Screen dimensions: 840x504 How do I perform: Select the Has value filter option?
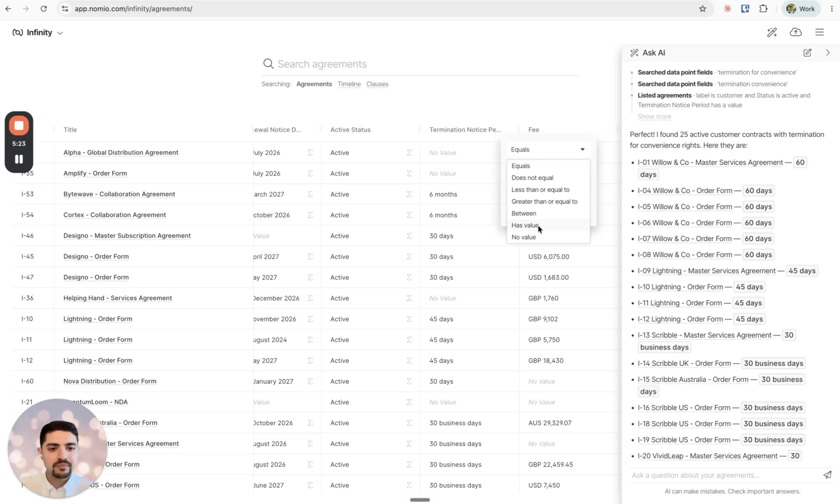click(525, 225)
